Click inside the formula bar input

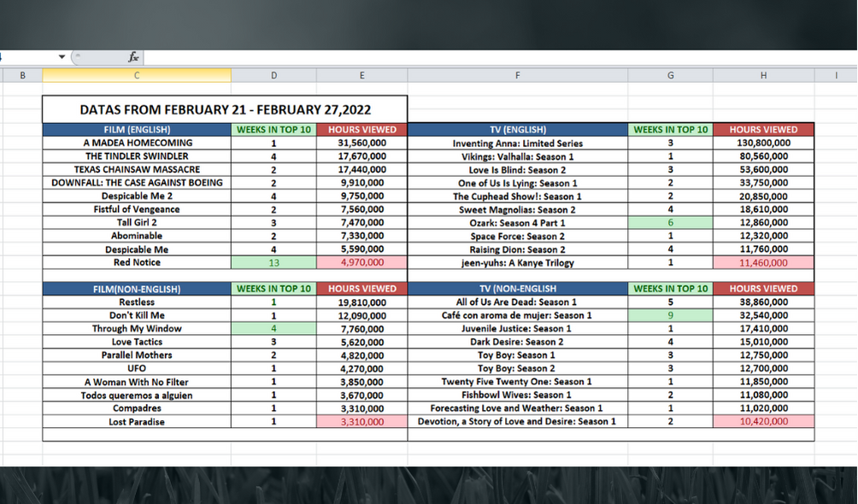(x=496, y=57)
